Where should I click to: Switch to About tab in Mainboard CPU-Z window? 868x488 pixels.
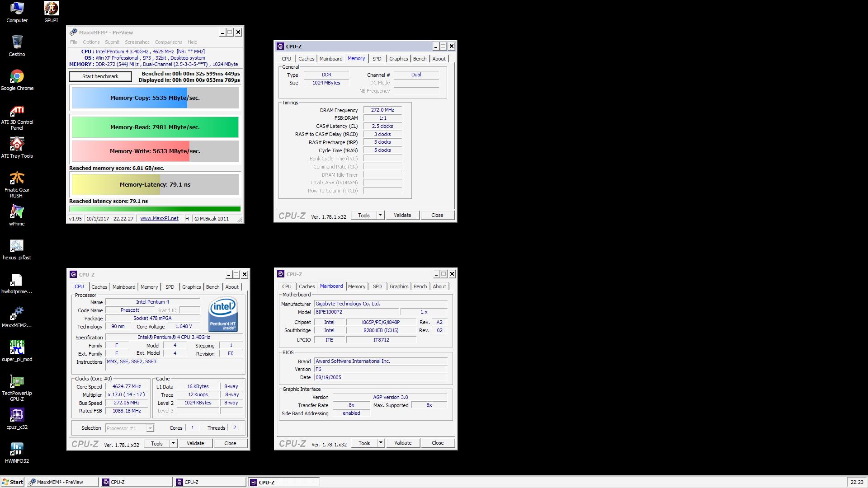pos(439,286)
